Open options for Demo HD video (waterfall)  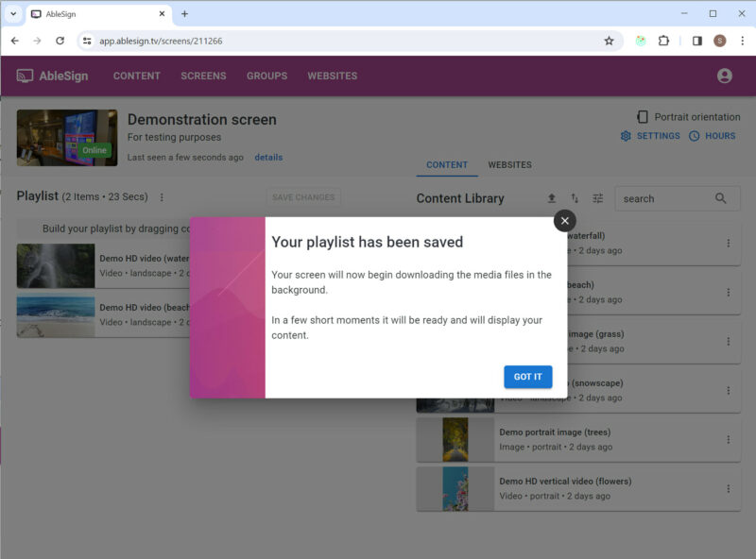pos(729,243)
